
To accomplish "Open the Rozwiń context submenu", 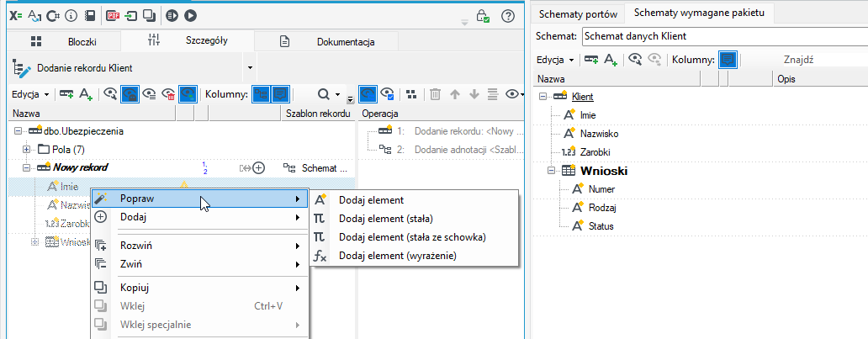I will click(x=199, y=246).
